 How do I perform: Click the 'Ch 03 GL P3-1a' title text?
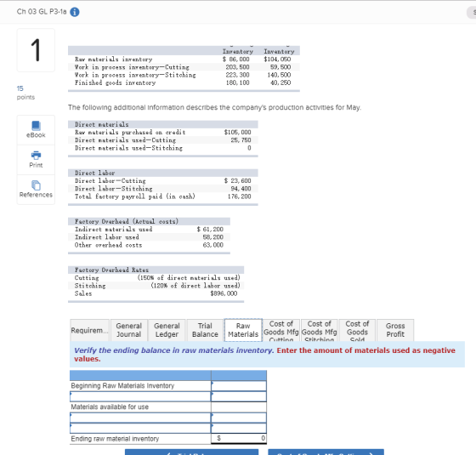coord(42,12)
